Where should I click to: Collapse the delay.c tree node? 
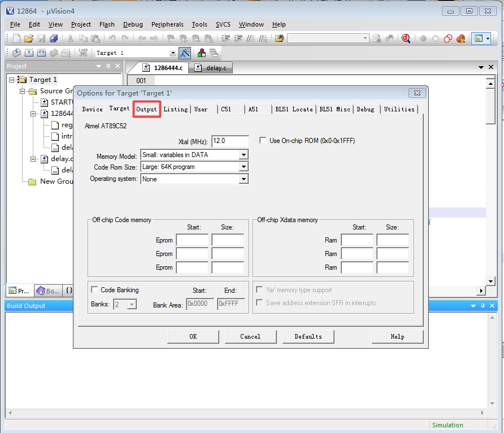[x=33, y=159]
